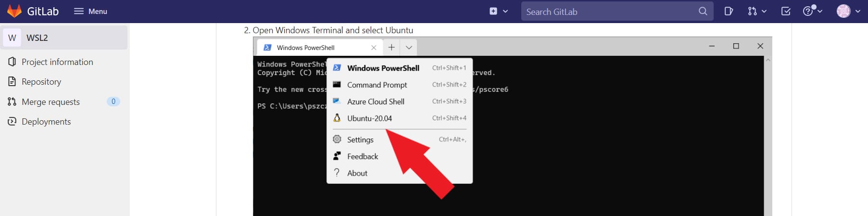Click into the Search GitLab field
The image size is (868, 216).
(x=608, y=12)
